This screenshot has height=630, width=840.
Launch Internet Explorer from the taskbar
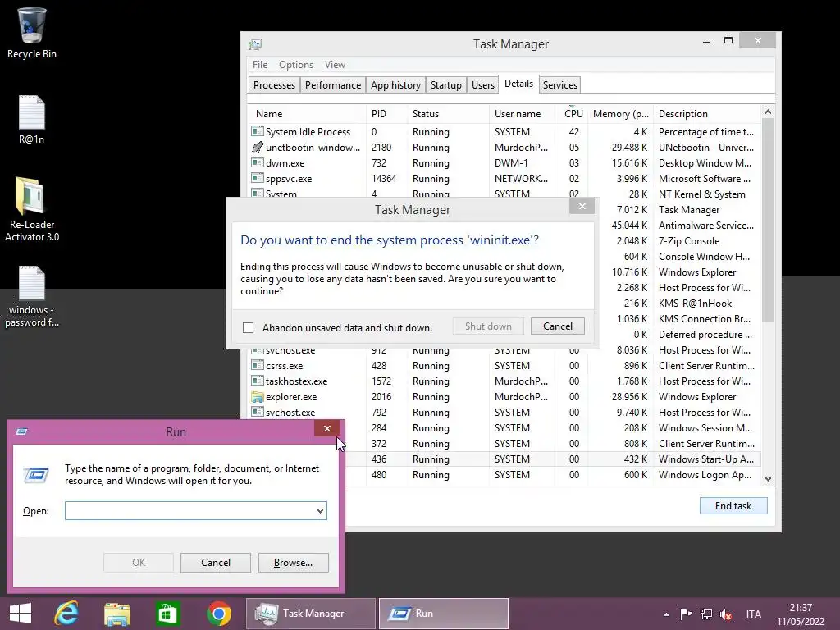[67, 614]
